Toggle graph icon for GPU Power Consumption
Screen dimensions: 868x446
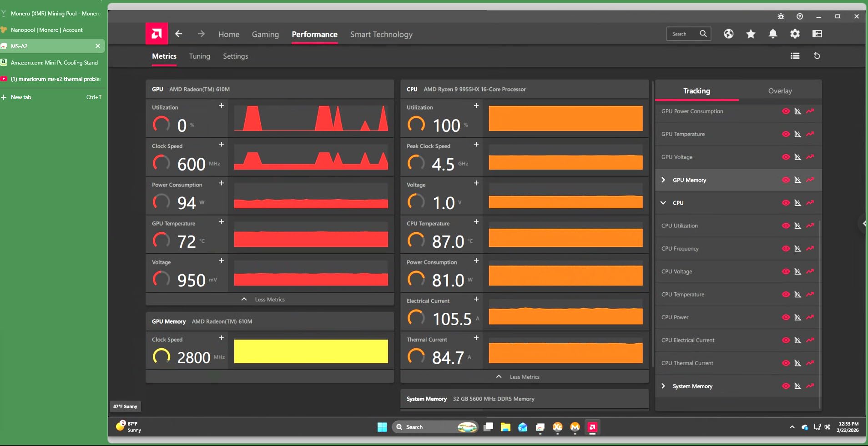[x=797, y=111]
